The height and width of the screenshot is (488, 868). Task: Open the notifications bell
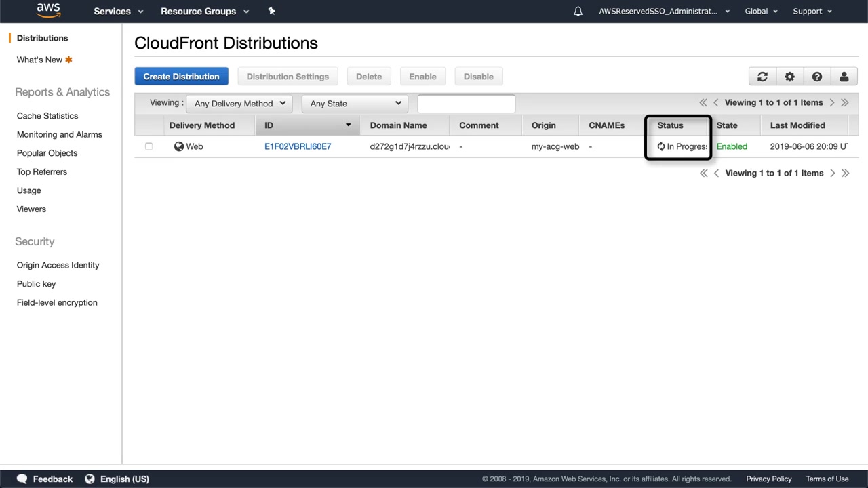pos(578,11)
